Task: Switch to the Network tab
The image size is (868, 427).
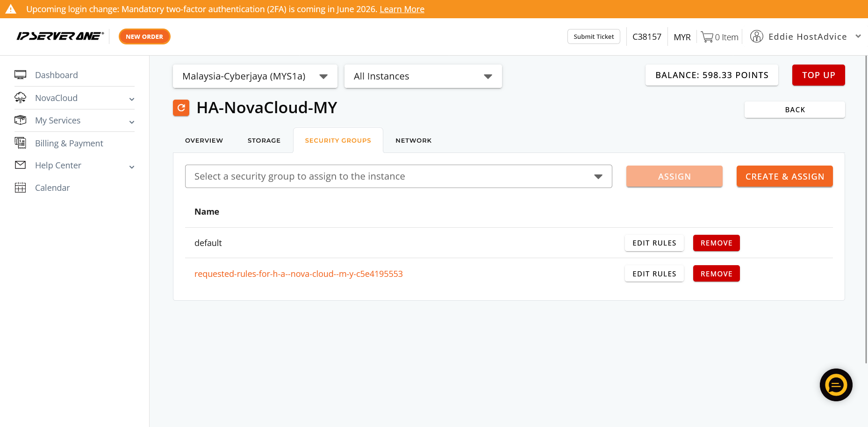Action: tap(414, 140)
